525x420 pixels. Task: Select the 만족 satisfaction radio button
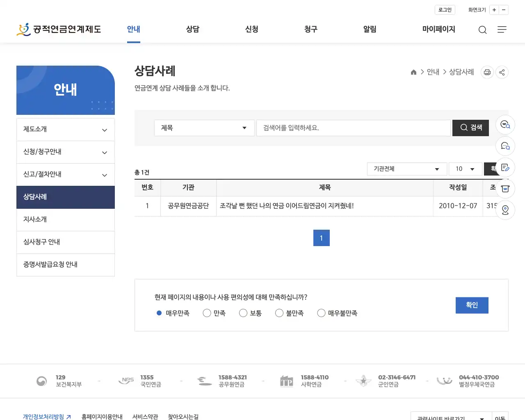click(207, 313)
